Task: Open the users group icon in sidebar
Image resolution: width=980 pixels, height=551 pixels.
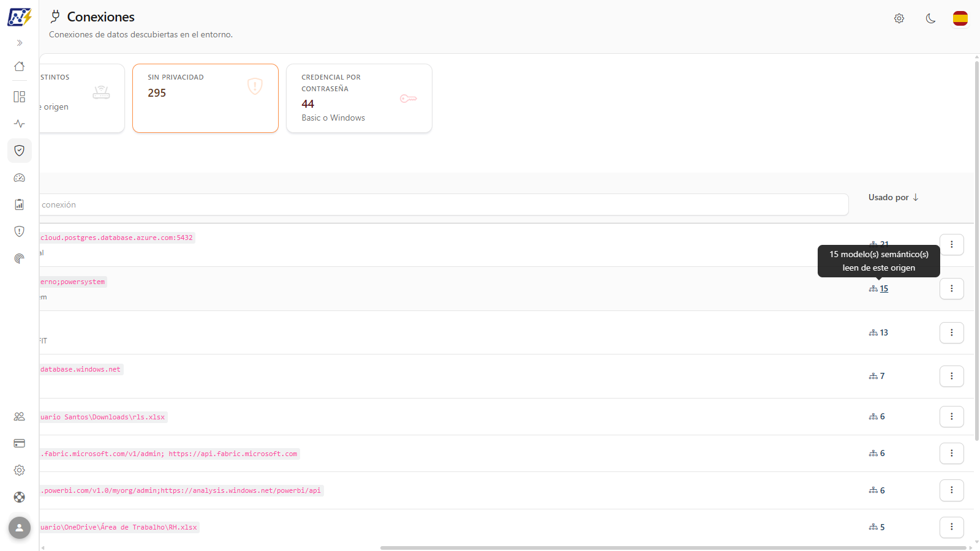Action: [20, 416]
